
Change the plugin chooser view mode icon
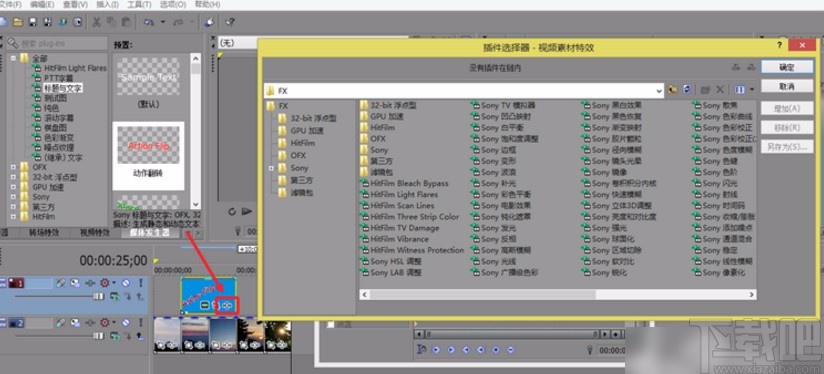tap(740, 90)
